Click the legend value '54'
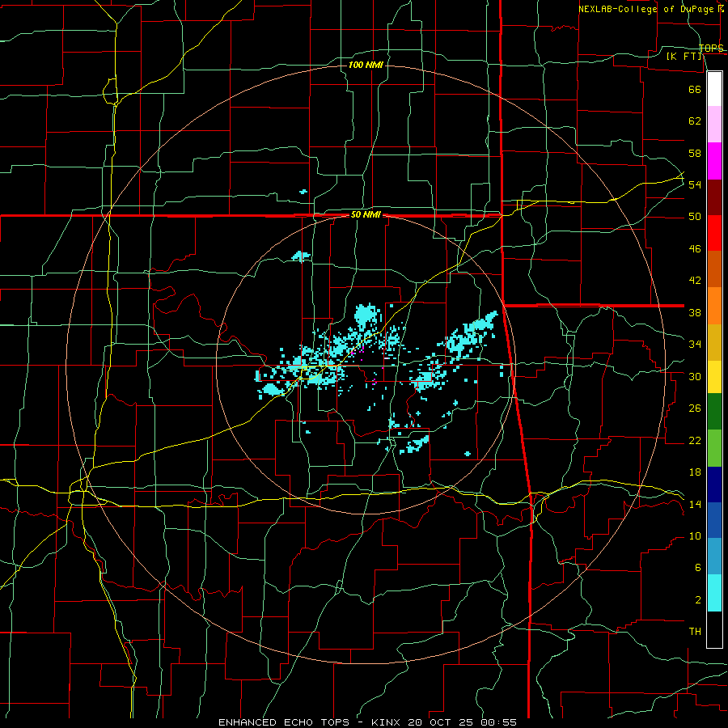 click(x=695, y=184)
